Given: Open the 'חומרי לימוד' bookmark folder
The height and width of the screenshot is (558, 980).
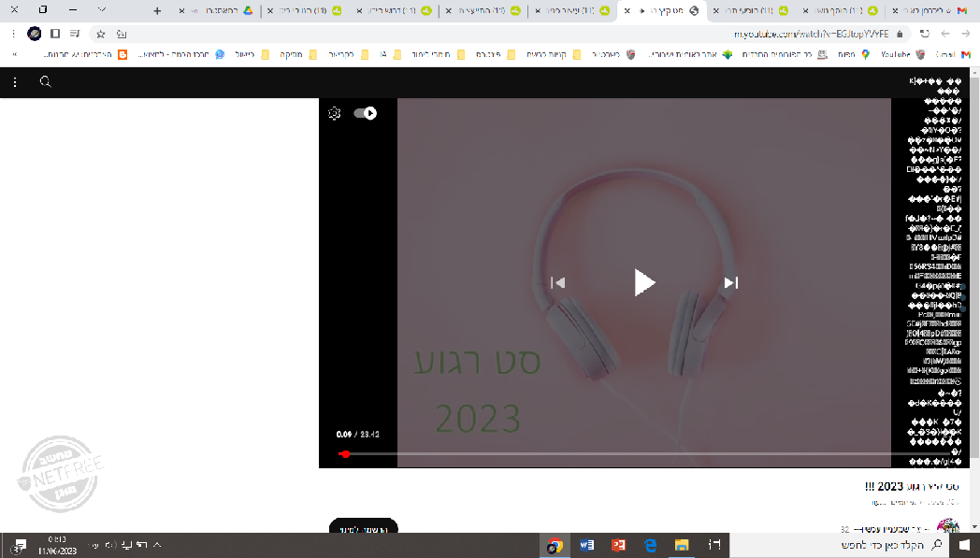Looking at the screenshot, I should point(439,54).
